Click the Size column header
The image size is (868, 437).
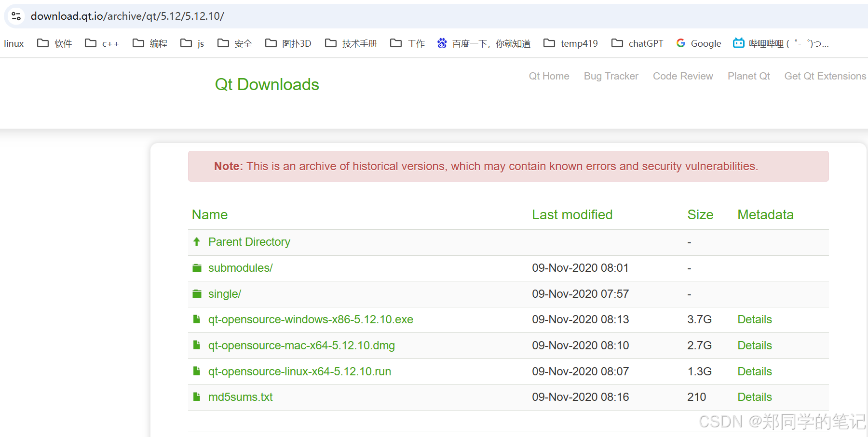(x=700, y=215)
